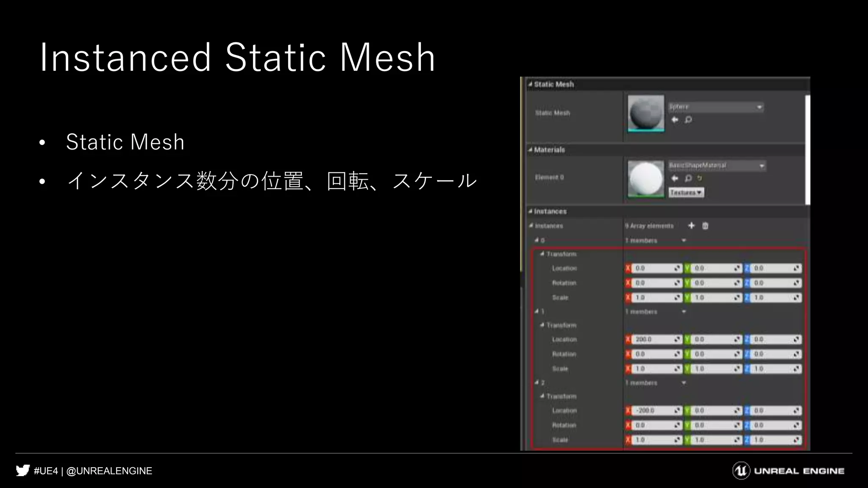Open the BasicShapeMaterial dropdown
Viewport: 868px width, 488px height.
click(x=717, y=166)
